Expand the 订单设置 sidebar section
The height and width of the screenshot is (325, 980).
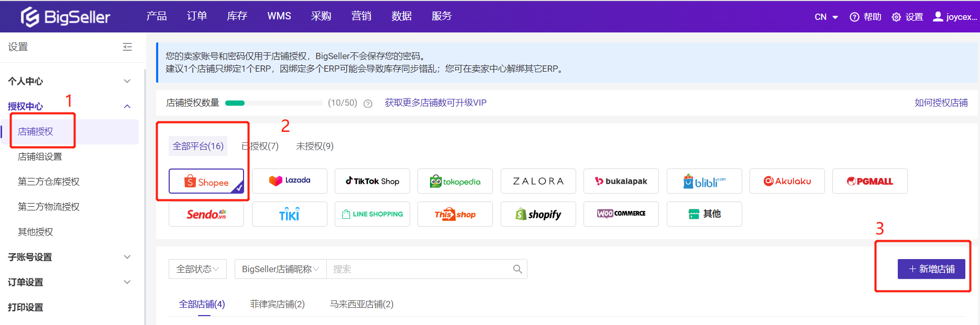70,282
